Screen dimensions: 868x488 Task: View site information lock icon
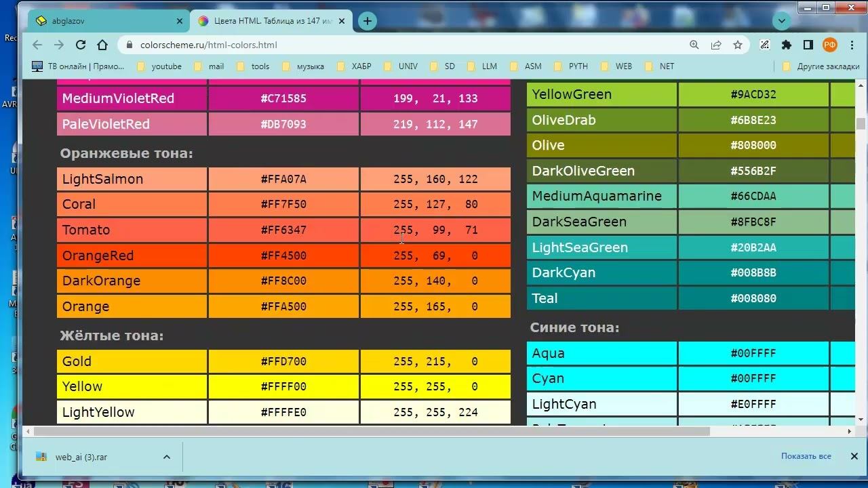(129, 45)
